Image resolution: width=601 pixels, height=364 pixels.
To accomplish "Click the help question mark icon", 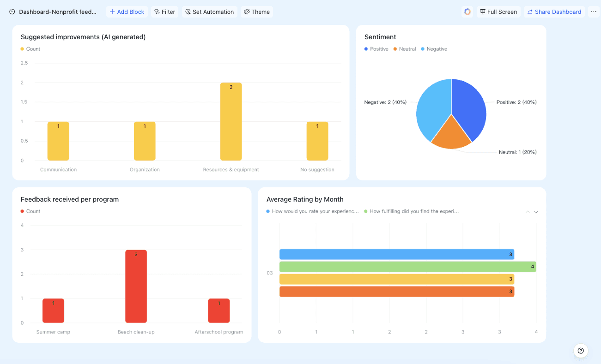I will click(581, 351).
